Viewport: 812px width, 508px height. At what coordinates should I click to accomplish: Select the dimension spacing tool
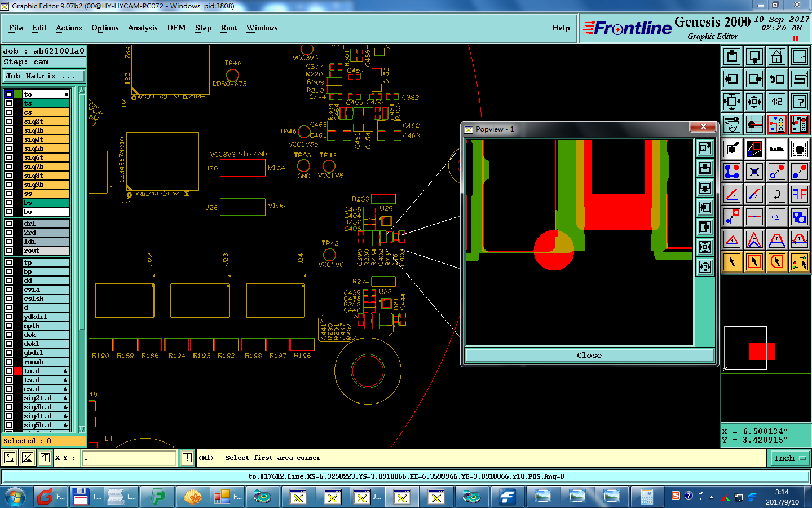point(777,217)
